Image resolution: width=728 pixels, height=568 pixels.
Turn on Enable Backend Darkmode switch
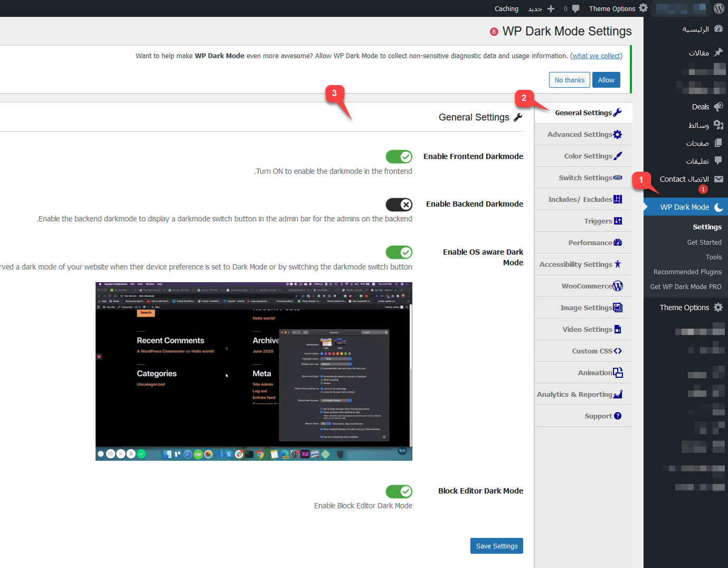coord(399,204)
